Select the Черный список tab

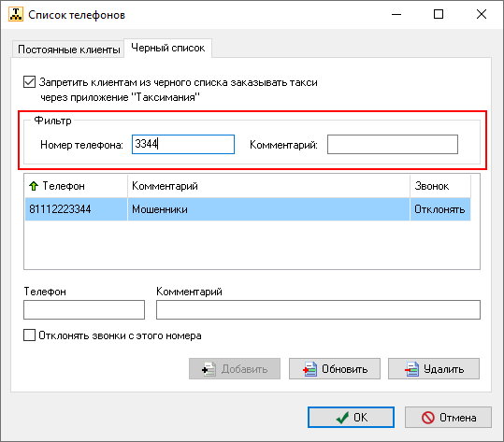pos(167,48)
